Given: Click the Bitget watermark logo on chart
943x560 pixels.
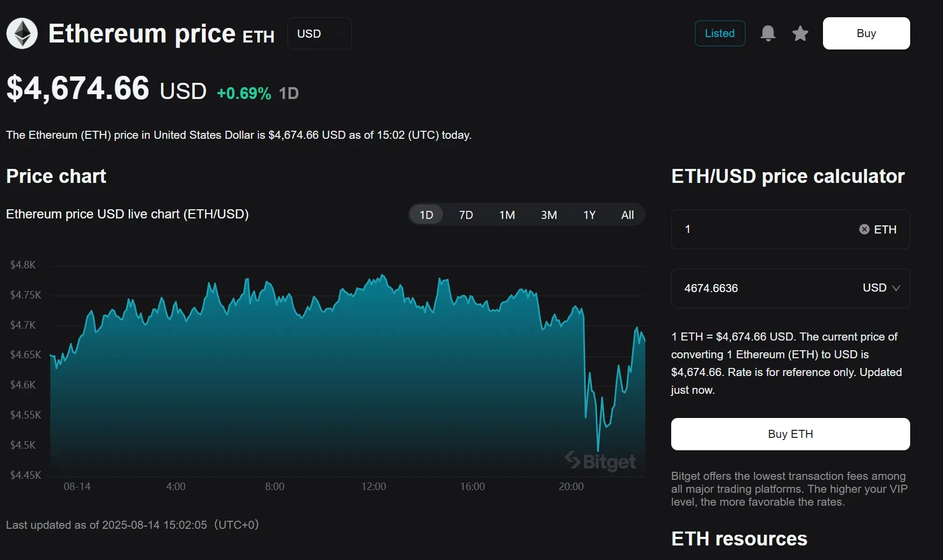Looking at the screenshot, I should click(x=600, y=461).
